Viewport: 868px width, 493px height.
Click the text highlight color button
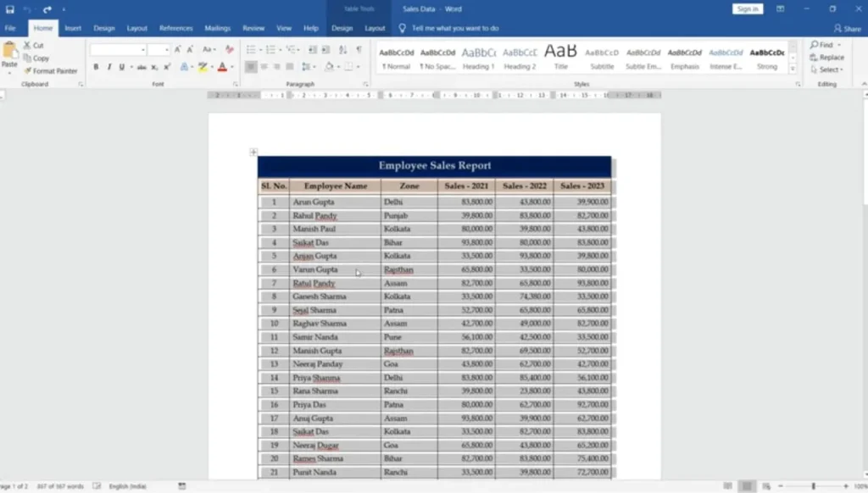[x=203, y=67]
